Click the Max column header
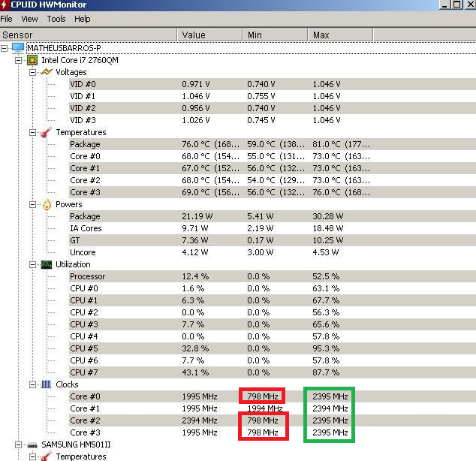Image resolution: width=476 pixels, height=461 pixels. click(x=340, y=35)
